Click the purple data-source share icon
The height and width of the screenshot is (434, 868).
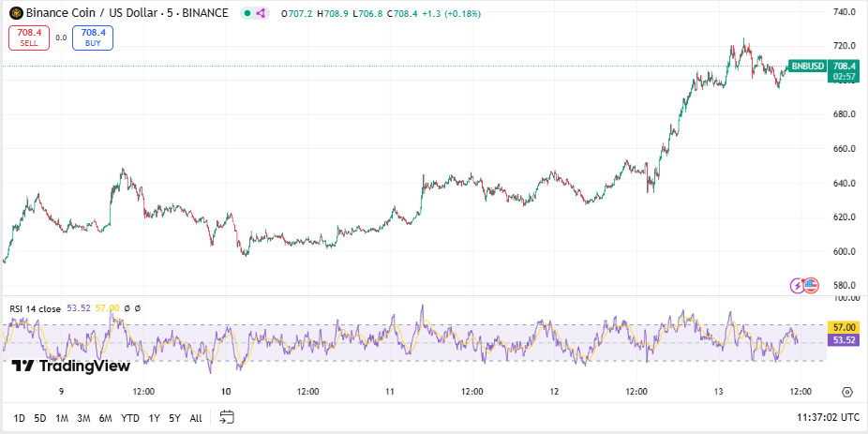pyautogui.click(x=261, y=13)
